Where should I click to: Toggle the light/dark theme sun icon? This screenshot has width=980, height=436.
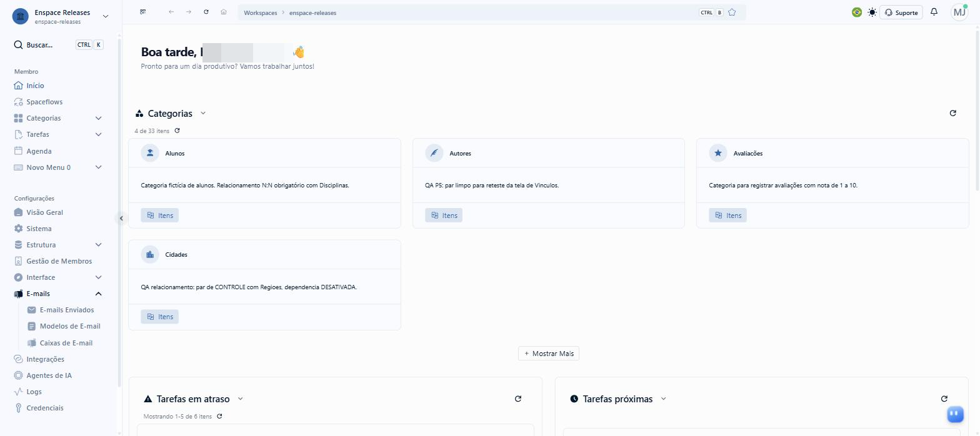[x=872, y=12]
